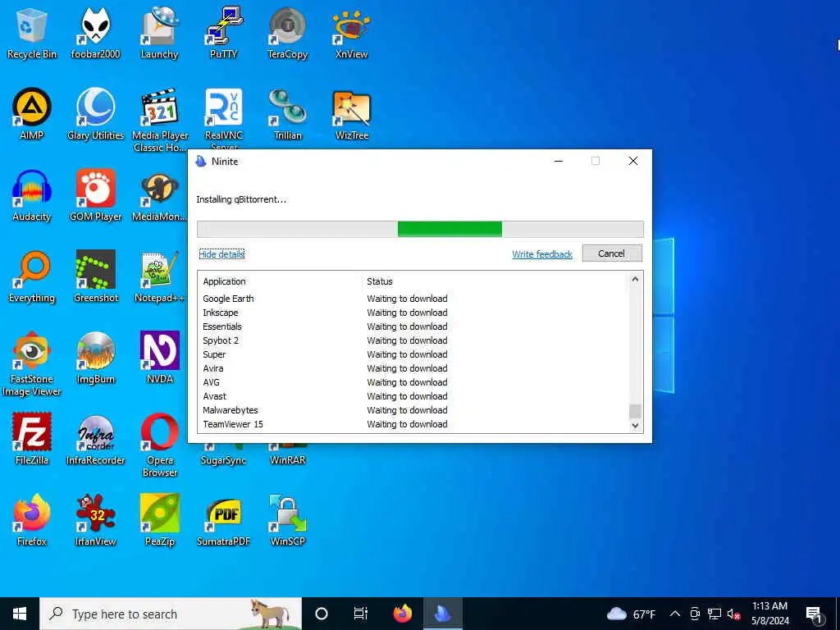Select the WinSCP desktop shortcut
Image resolution: width=840 pixels, height=630 pixels.
288,521
